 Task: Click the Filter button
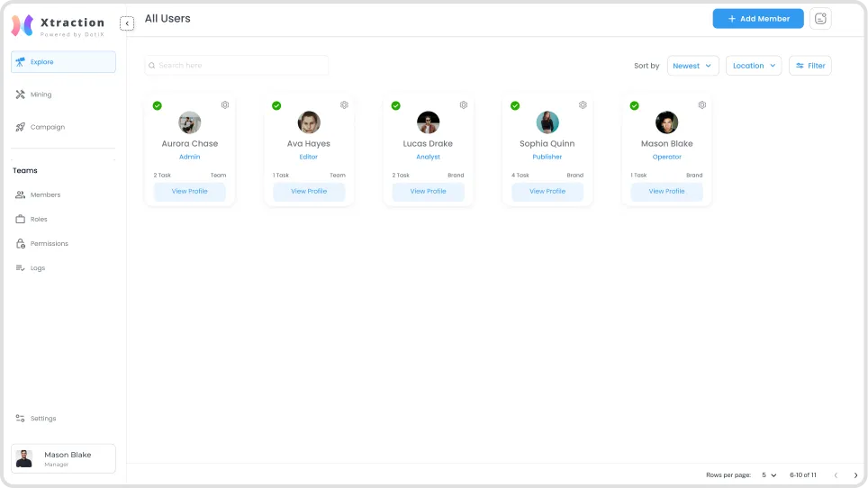[x=809, y=66]
